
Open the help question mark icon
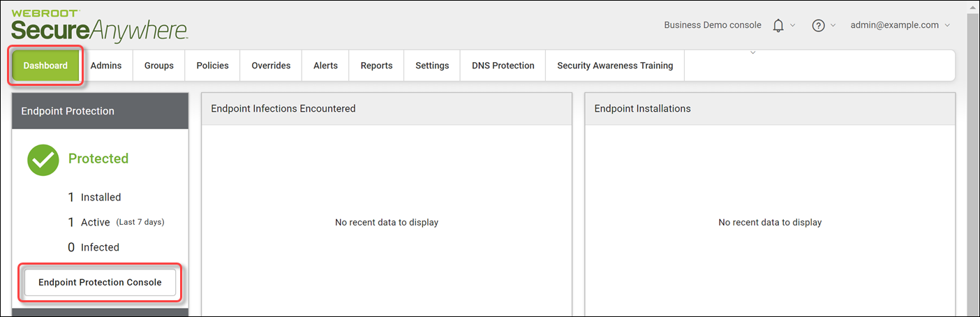pos(819,25)
